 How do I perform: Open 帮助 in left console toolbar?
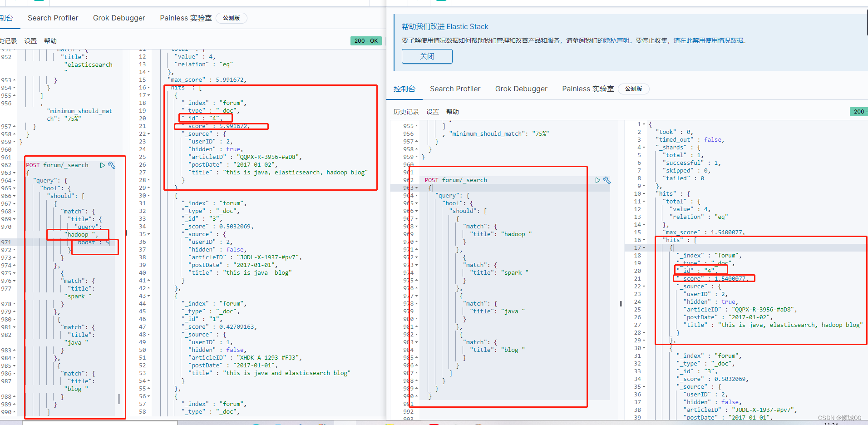[x=50, y=41]
